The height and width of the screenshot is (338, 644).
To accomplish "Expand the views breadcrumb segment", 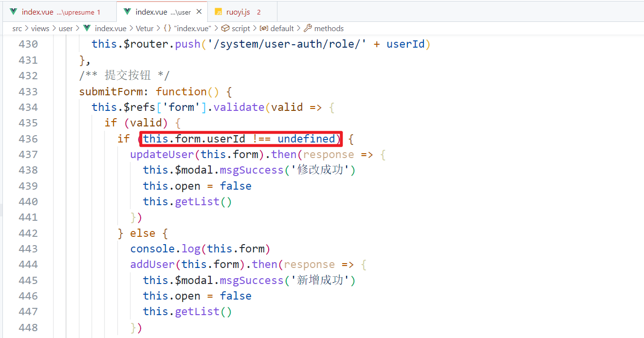I will (40, 28).
